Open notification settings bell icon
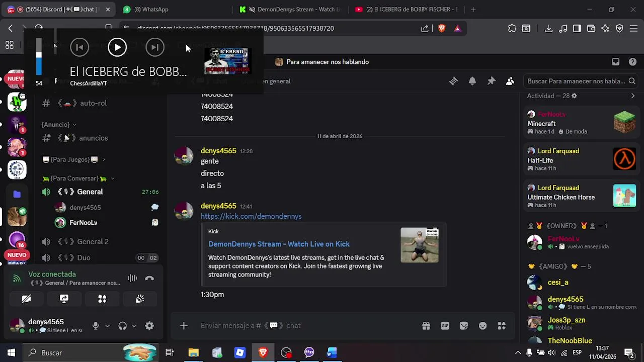The height and width of the screenshot is (362, 644). coord(472,81)
